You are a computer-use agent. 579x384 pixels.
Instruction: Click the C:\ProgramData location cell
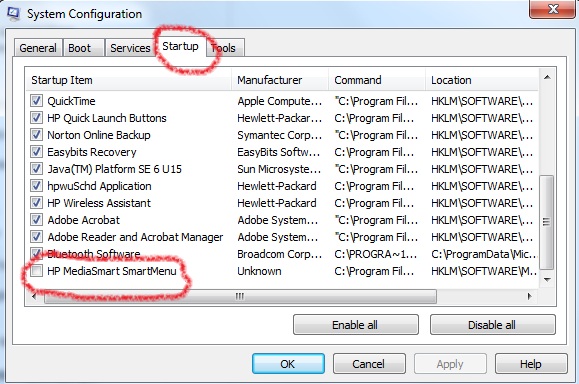point(484,254)
